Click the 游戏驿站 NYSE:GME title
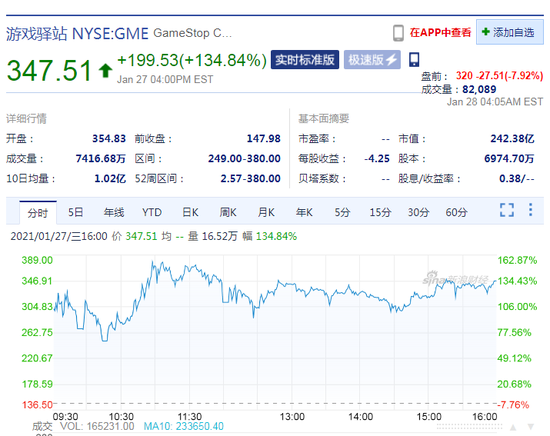The width and height of the screenshot is (550, 436). 77,34
